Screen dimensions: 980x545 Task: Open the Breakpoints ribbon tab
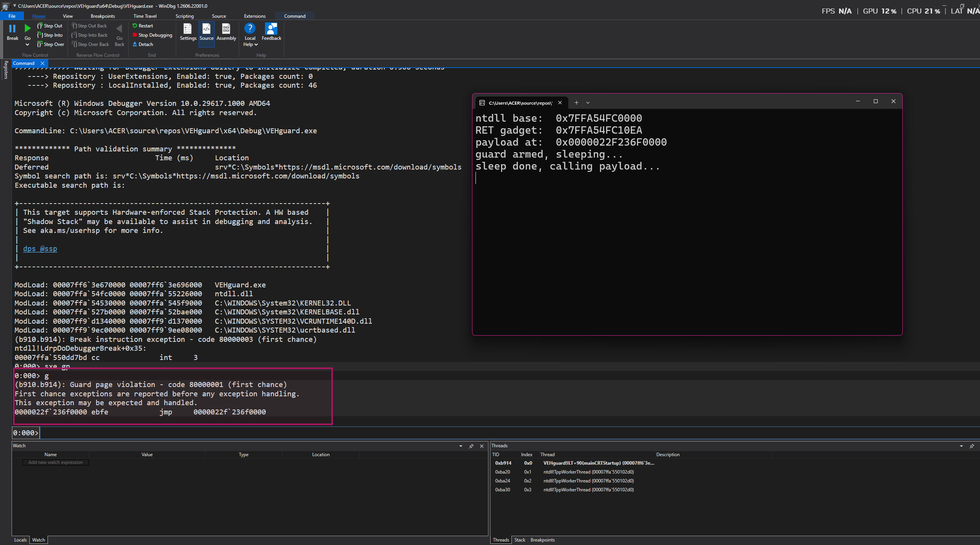coord(102,16)
